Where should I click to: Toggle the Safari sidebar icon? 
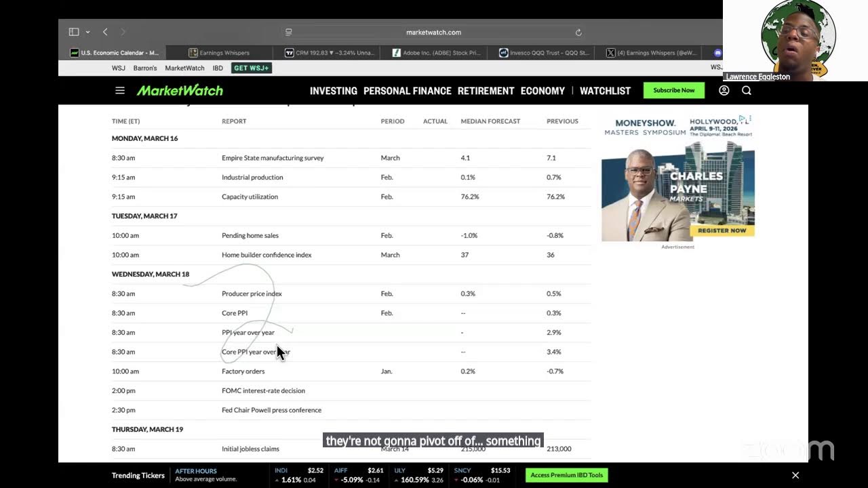tap(74, 32)
